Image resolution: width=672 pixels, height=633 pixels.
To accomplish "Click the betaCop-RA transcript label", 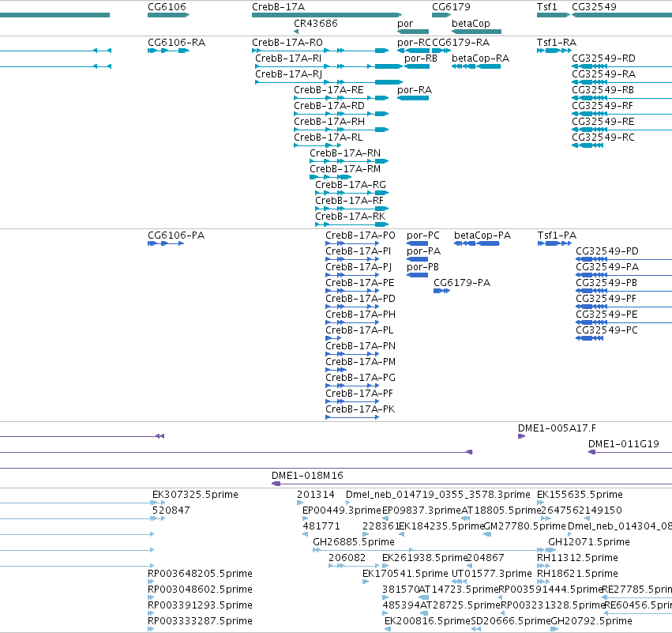I will click(480, 58).
